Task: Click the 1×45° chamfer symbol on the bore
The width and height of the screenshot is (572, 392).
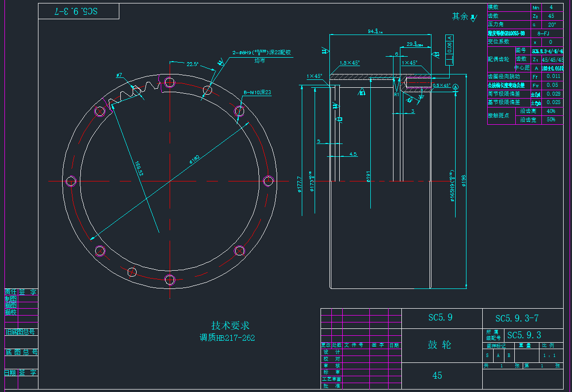Action: tap(410, 63)
